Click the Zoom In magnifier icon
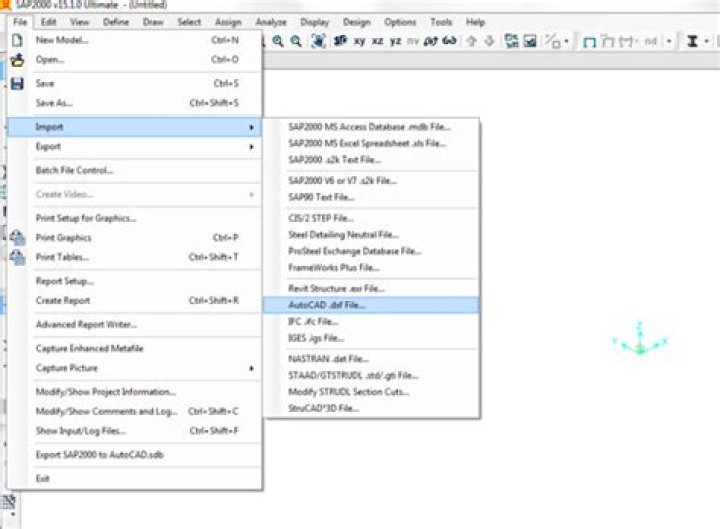Viewport: 720px width, 529px height. 278,41
